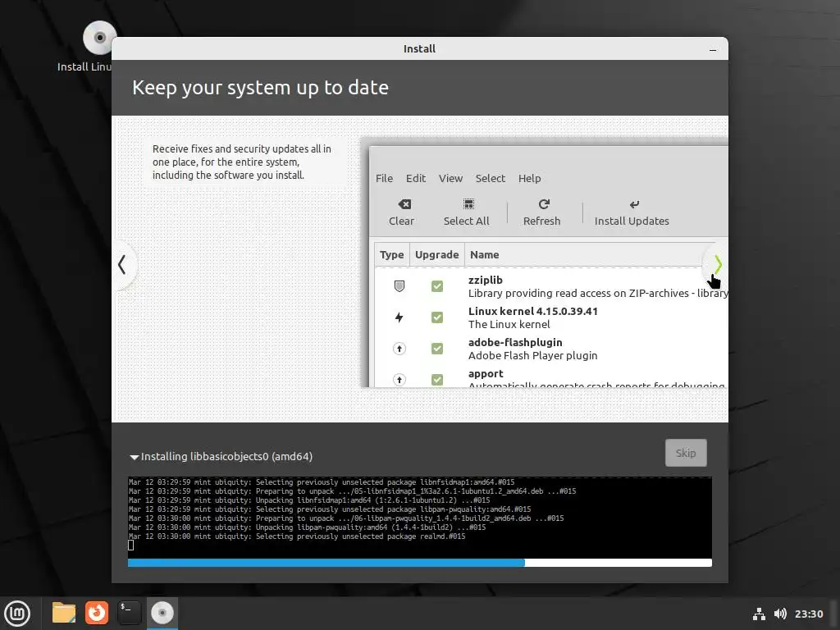This screenshot has height=630, width=840.
Task: Open the View menu in the slide
Action: click(x=450, y=178)
